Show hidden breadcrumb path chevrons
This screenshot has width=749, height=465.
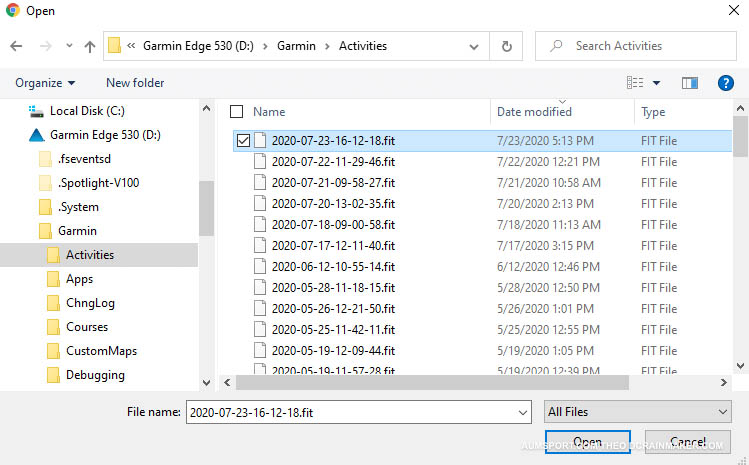[x=131, y=46]
